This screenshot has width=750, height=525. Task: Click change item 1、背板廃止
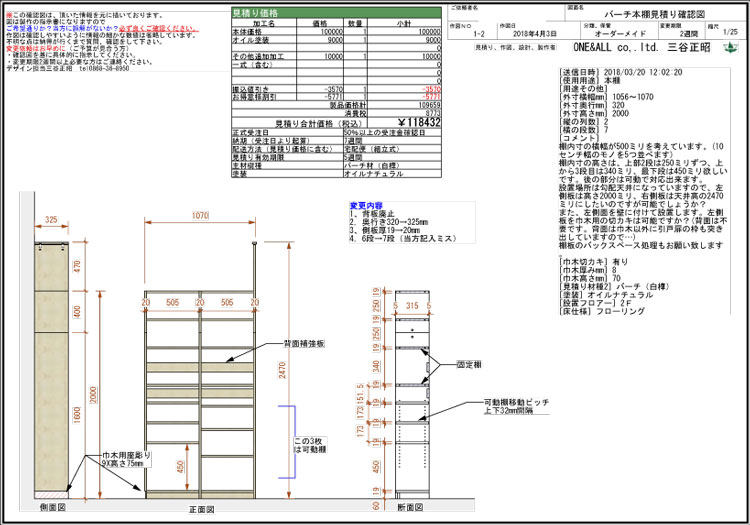coord(372,214)
